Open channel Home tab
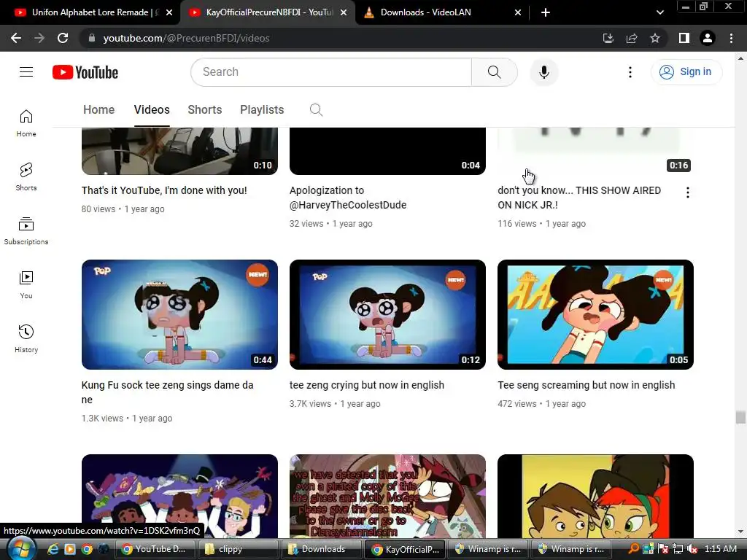The width and height of the screenshot is (747, 560). click(98, 110)
